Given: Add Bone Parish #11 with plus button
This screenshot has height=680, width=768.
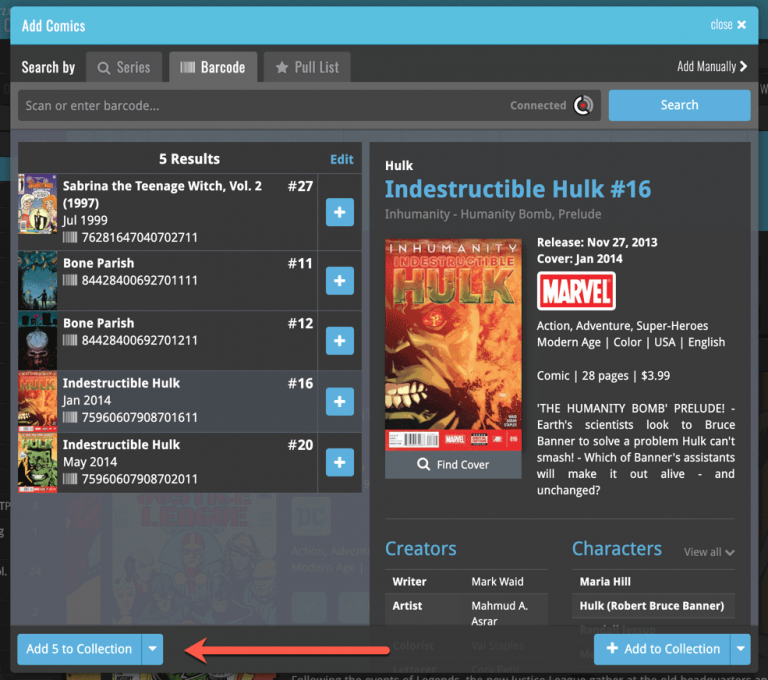Looking at the screenshot, I should (x=340, y=281).
